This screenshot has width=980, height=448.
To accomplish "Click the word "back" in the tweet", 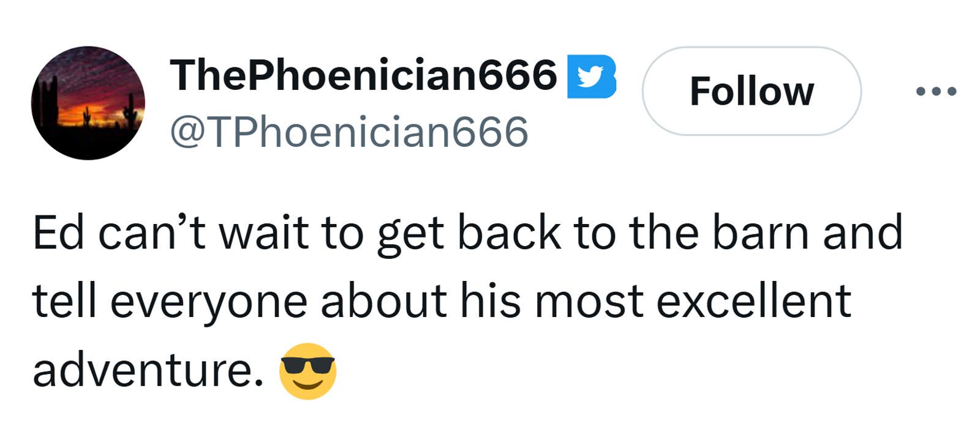I will tap(509, 233).
